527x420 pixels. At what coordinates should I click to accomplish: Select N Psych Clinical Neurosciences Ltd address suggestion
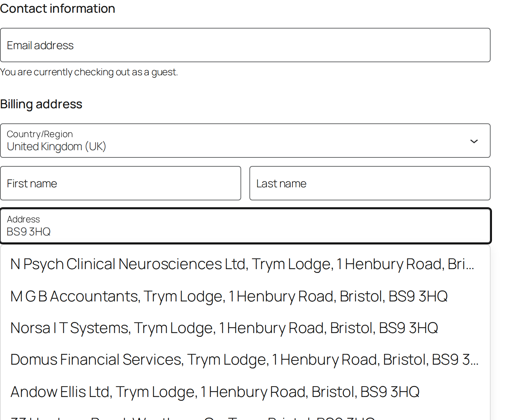click(x=245, y=264)
